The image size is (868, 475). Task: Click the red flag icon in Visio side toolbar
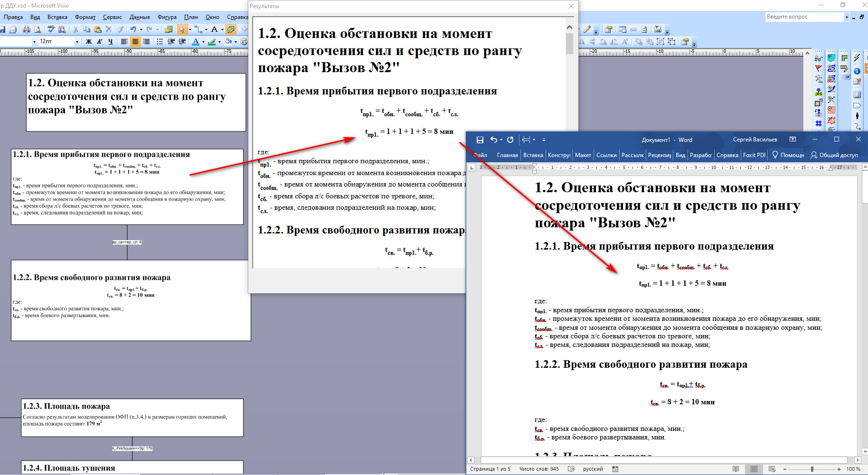819,69
